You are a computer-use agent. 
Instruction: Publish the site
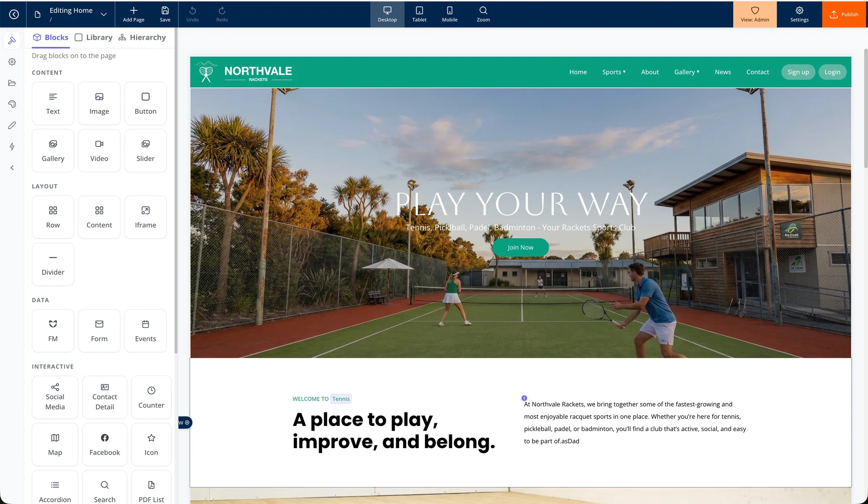coord(844,14)
